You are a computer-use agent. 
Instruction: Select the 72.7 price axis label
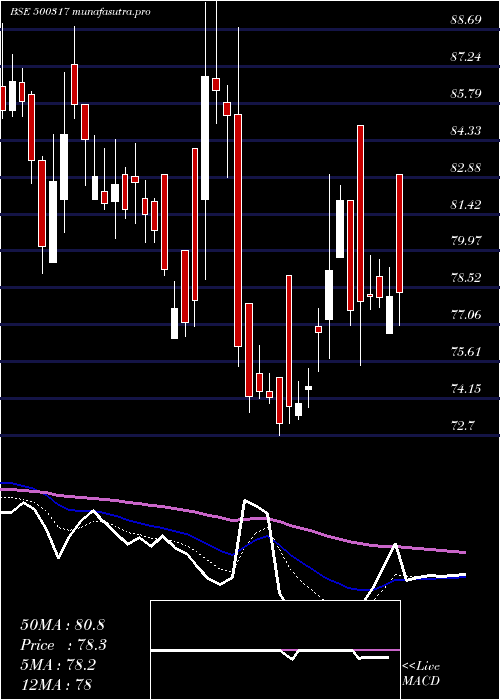(x=462, y=425)
